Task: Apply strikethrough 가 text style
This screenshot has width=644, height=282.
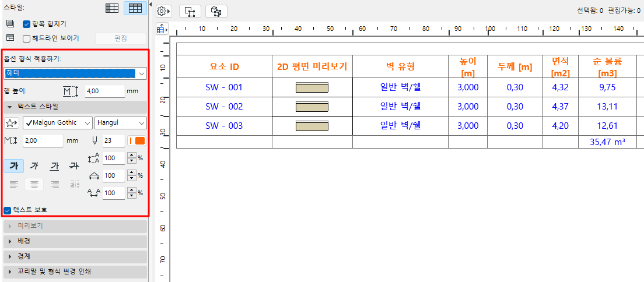Action: pos(74,166)
